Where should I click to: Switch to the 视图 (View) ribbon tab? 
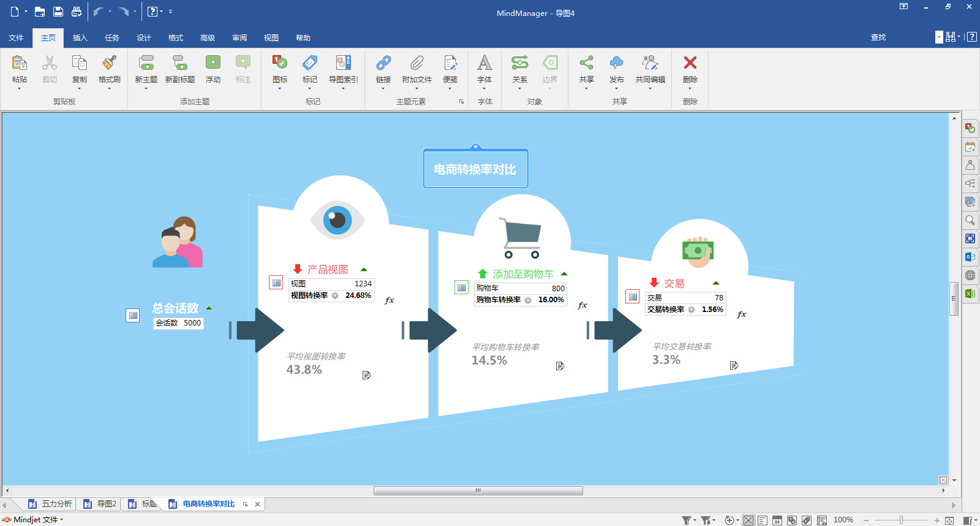[271, 38]
